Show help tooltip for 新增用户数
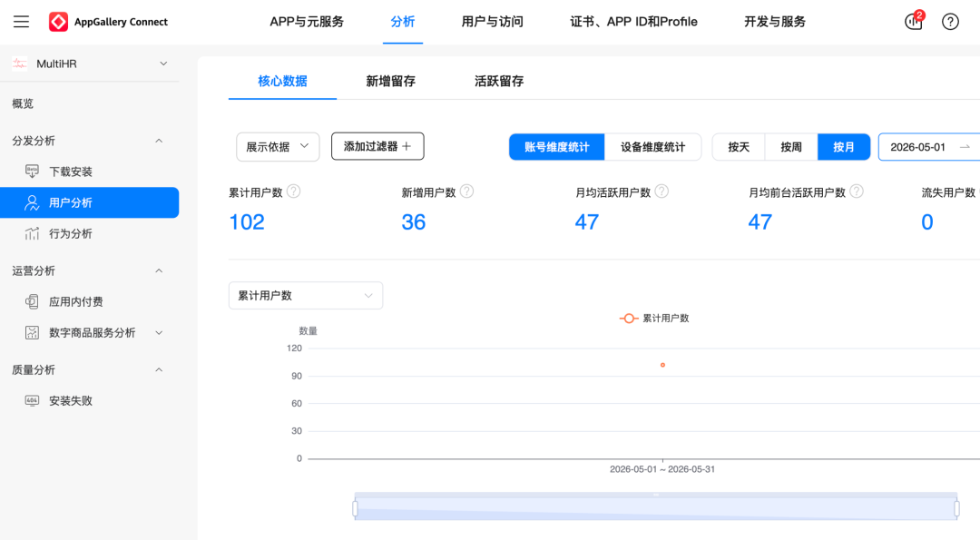Screen dimensions: 980x540 tap(467, 191)
